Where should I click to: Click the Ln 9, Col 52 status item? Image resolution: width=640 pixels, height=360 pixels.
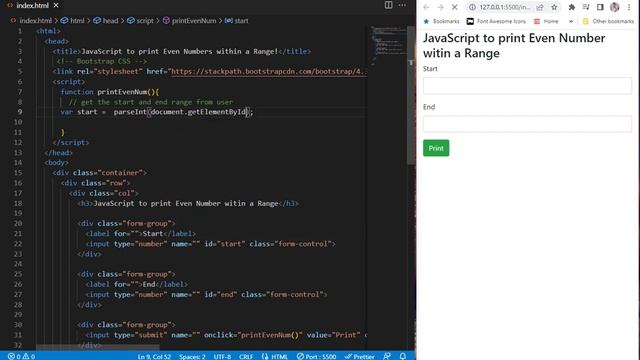(154, 356)
